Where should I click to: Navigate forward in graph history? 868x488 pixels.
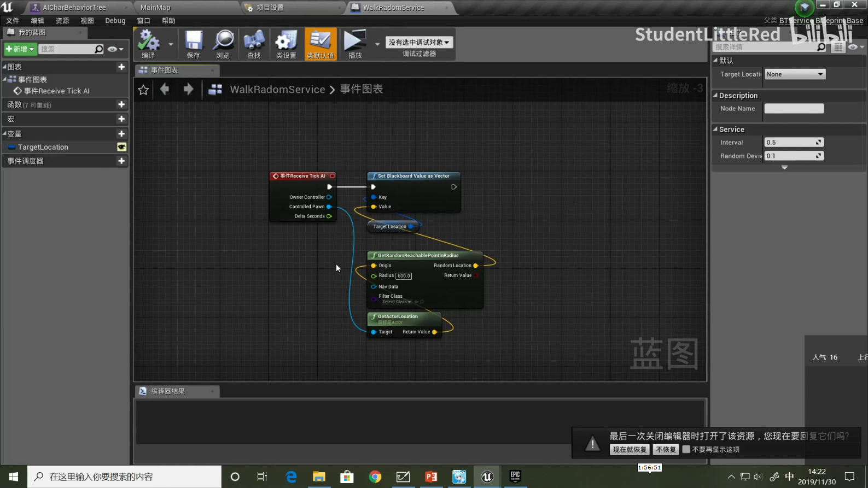(188, 89)
